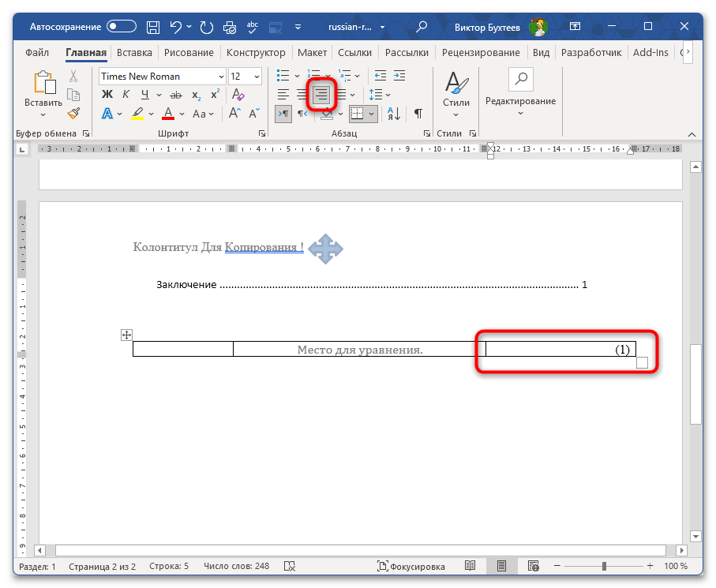This screenshot has width=716, height=588.
Task: Open the Рецензирование tab
Action: click(481, 53)
